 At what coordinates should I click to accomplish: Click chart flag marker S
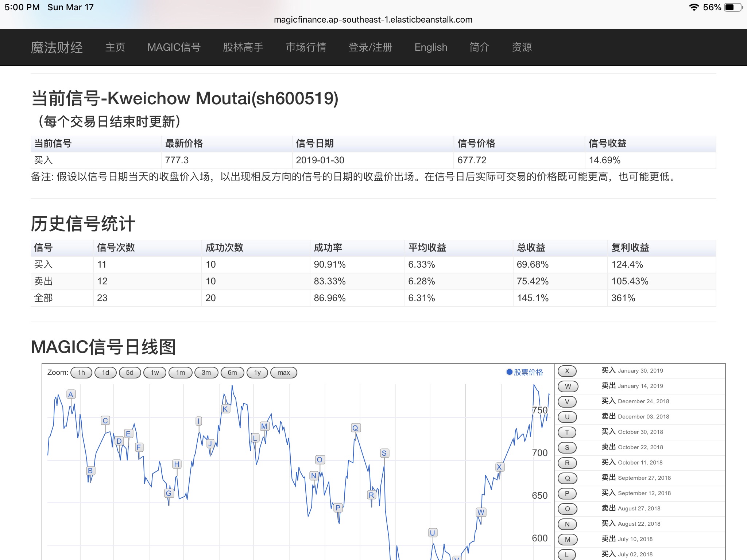[x=384, y=453]
